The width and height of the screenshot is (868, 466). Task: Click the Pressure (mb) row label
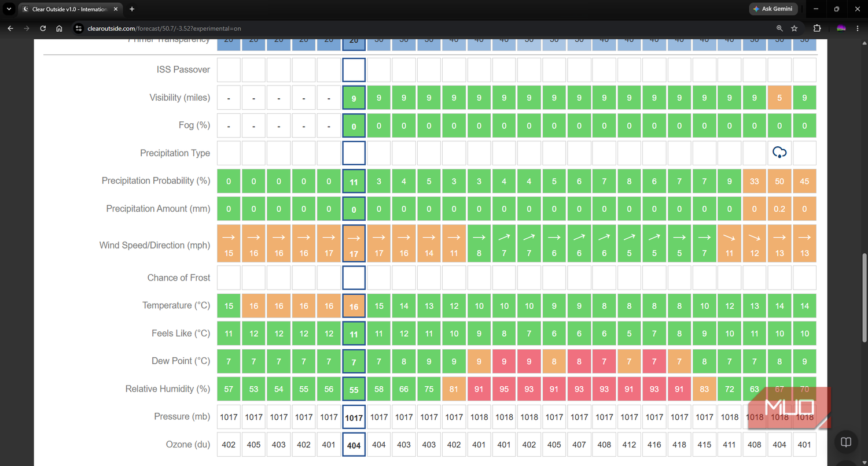pyautogui.click(x=182, y=416)
